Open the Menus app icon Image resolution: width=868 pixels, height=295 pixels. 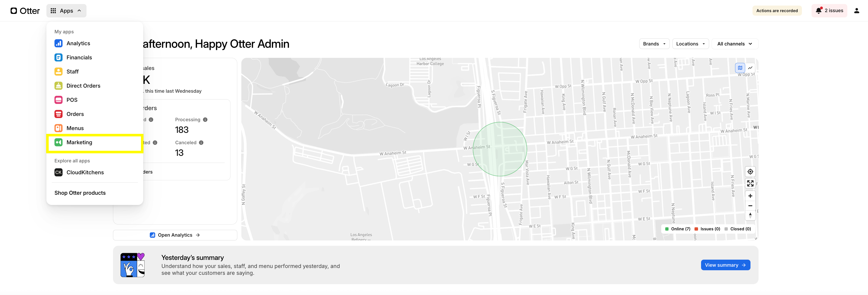click(58, 128)
